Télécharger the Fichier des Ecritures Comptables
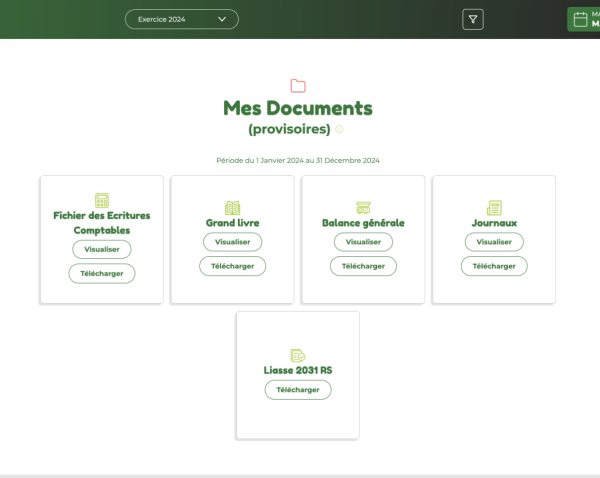This screenshot has height=478, width=600. 102,274
